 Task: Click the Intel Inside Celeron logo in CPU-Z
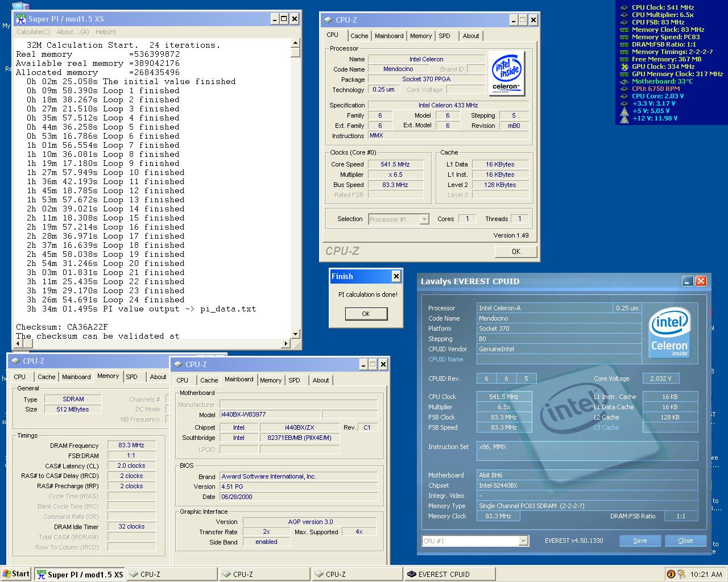(506, 73)
